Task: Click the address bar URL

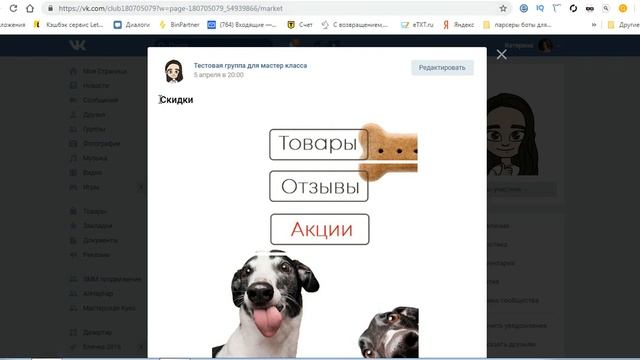Action: (x=170, y=8)
